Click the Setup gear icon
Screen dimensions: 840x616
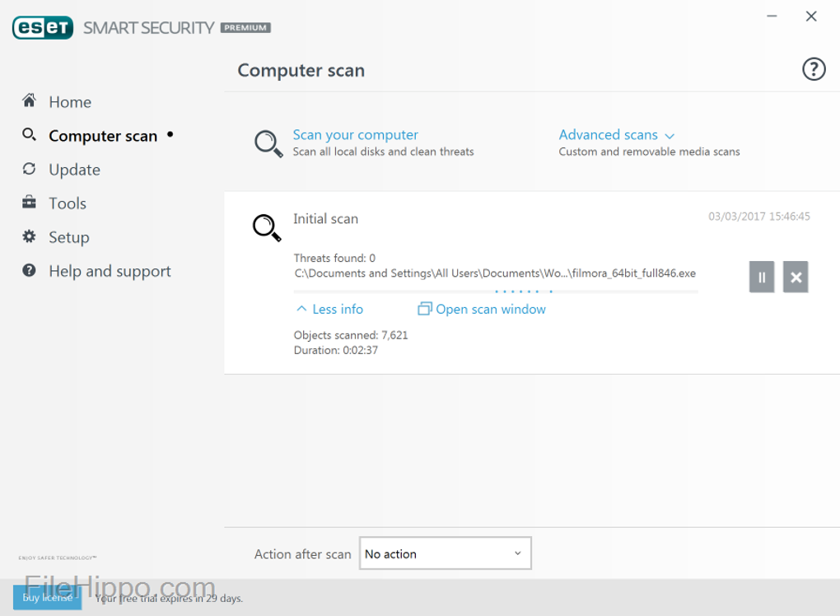pyautogui.click(x=30, y=236)
